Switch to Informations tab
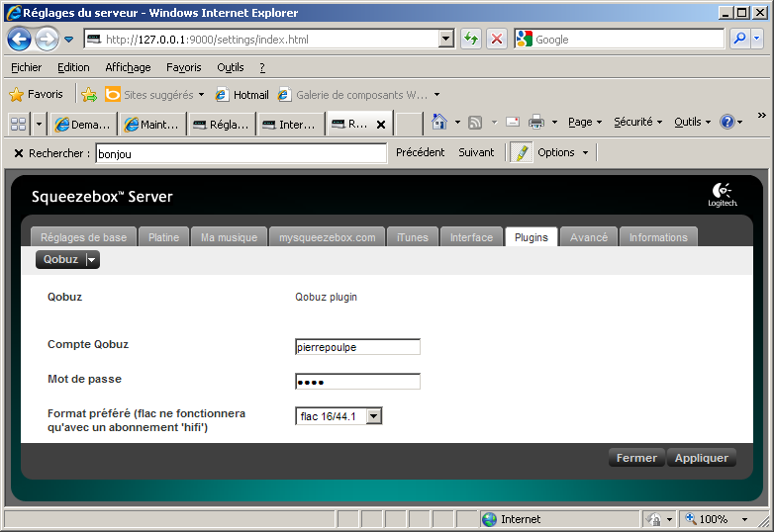774x532 pixels. [x=658, y=237]
